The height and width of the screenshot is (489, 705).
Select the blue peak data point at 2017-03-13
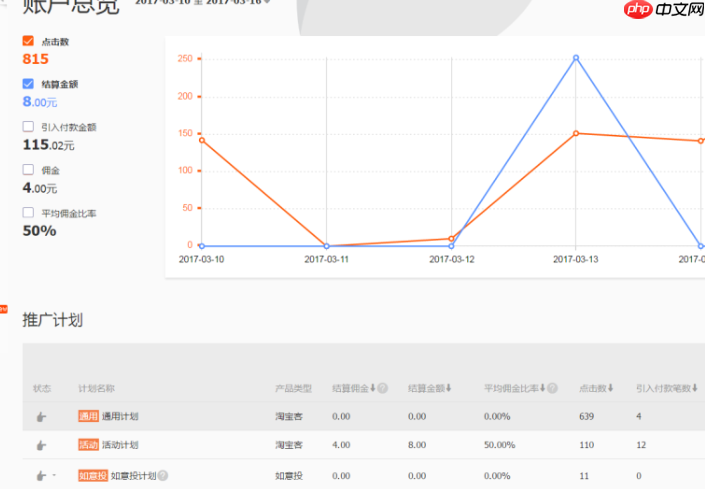[x=576, y=58]
